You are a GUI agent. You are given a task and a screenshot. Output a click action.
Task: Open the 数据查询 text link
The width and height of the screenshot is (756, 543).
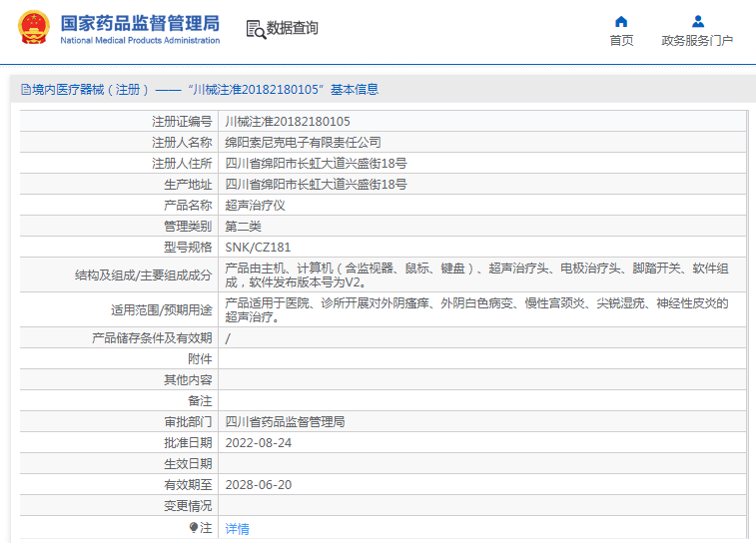293,28
